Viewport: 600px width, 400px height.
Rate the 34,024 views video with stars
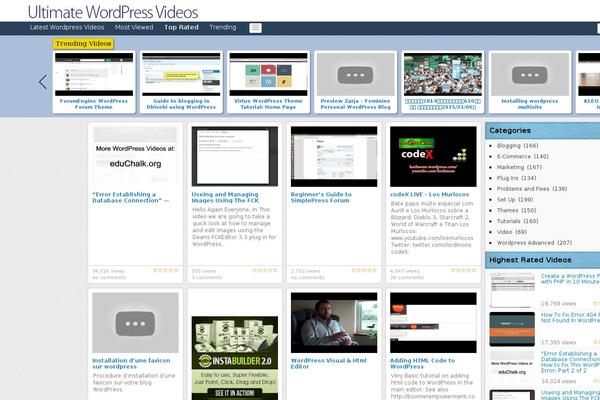[166, 270]
